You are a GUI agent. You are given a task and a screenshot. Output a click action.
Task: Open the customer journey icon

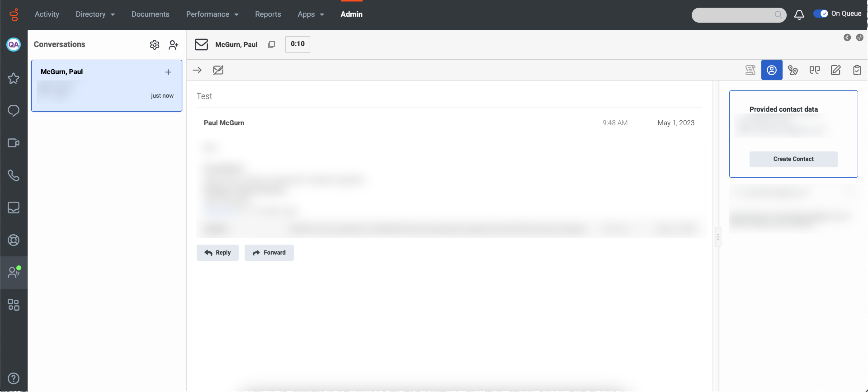click(x=793, y=70)
